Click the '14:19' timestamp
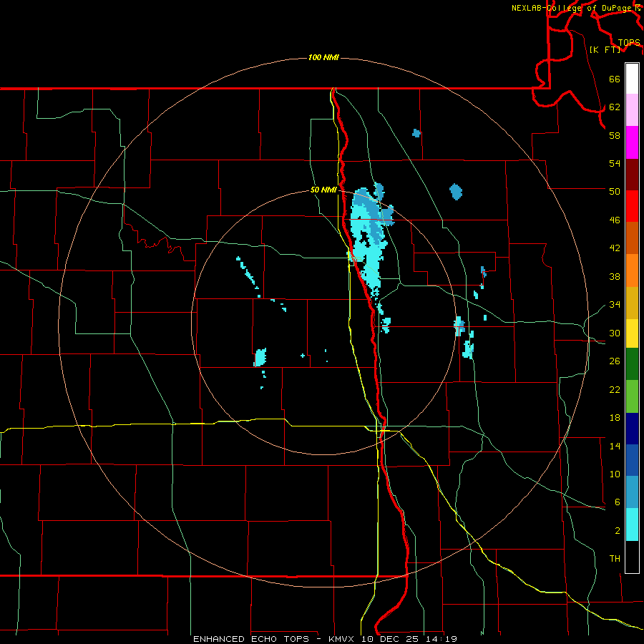The width and height of the screenshot is (644, 644). tap(441, 639)
